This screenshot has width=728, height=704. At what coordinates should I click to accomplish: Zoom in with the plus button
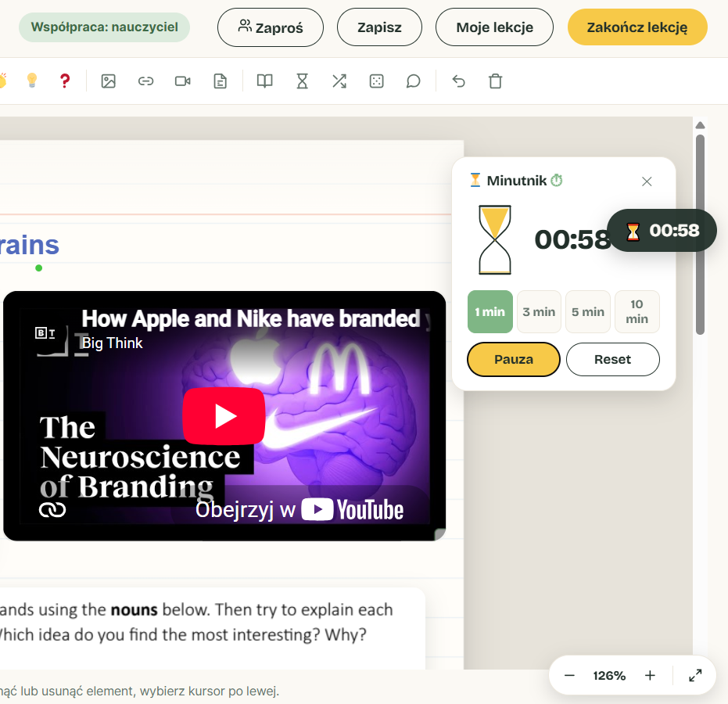650,676
